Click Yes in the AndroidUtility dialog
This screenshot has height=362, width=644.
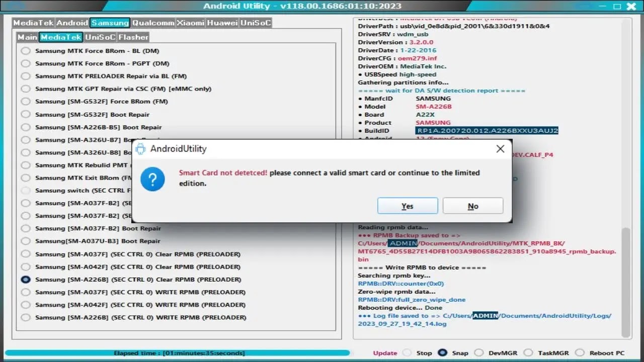click(x=408, y=206)
